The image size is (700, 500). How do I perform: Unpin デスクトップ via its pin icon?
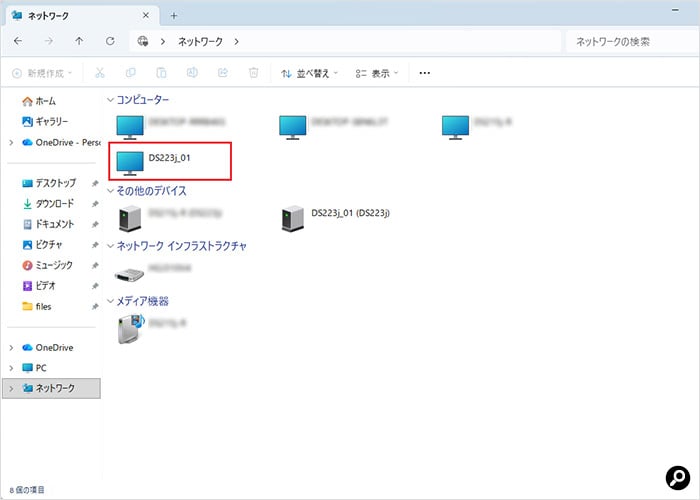(95, 183)
